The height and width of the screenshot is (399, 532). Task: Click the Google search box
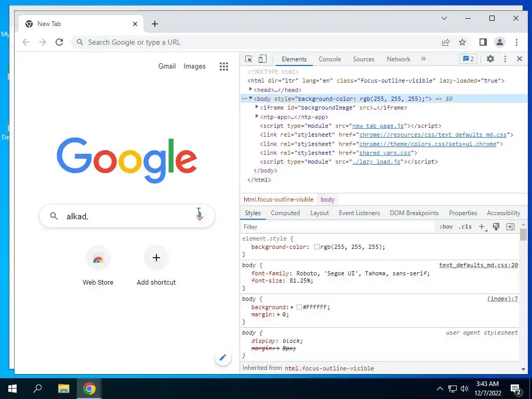(x=127, y=216)
